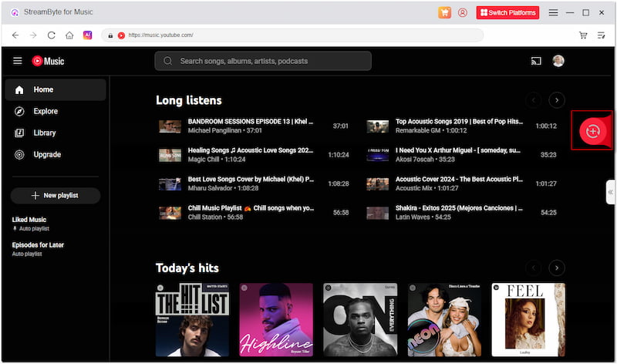Click thumbnail of Shakira Exitos 2025
The width and height of the screenshot is (617, 364).
pyautogui.click(x=378, y=213)
